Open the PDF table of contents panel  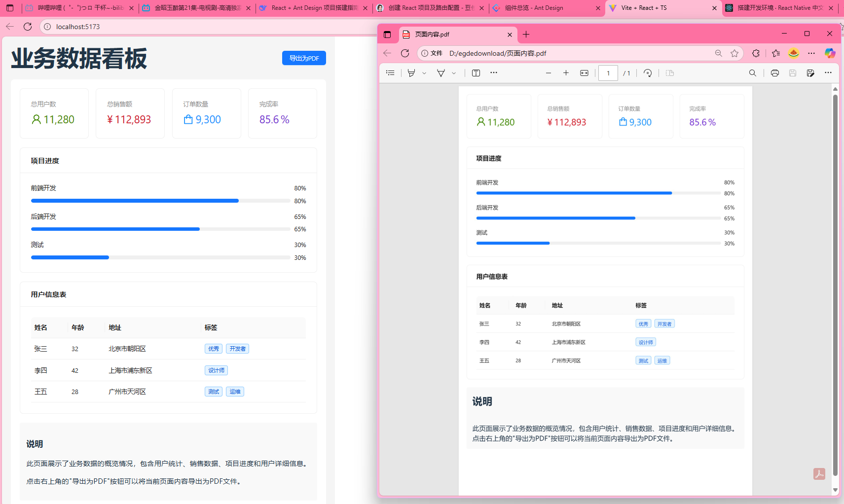pos(390,73)
